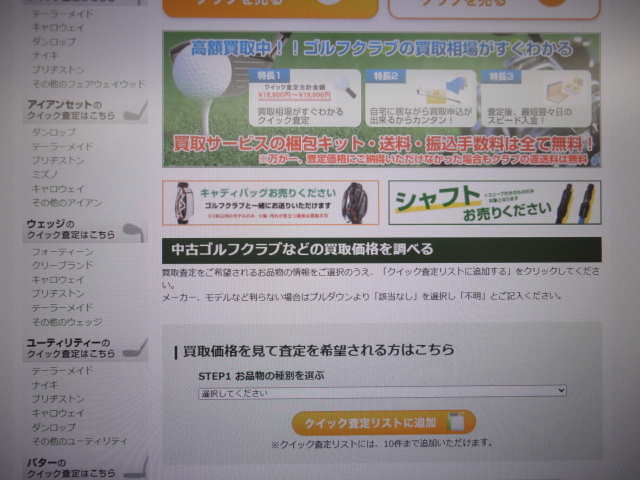
Task: Open the パター quick assessment header
Action: point(85,468)
